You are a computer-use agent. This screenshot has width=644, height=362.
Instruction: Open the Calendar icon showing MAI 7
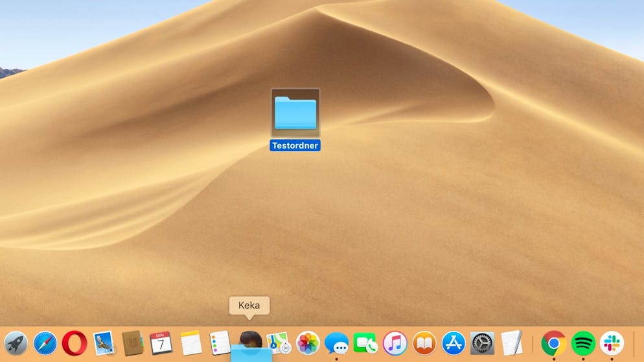coord(161,343)
